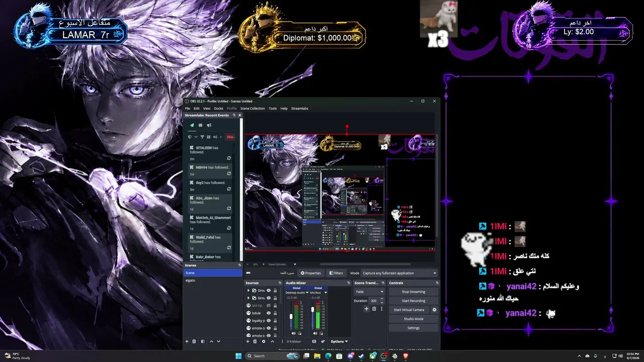The height and width of the screenshot is (362, 644).
Task: Add a new scene with the plus icon
Action: click(x=187, y=341)
